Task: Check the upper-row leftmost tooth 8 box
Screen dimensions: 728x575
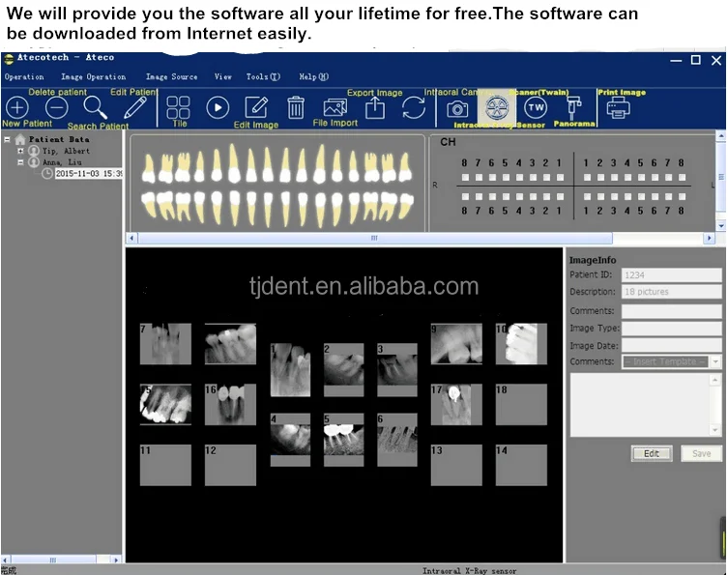Action: click(465, 178)
